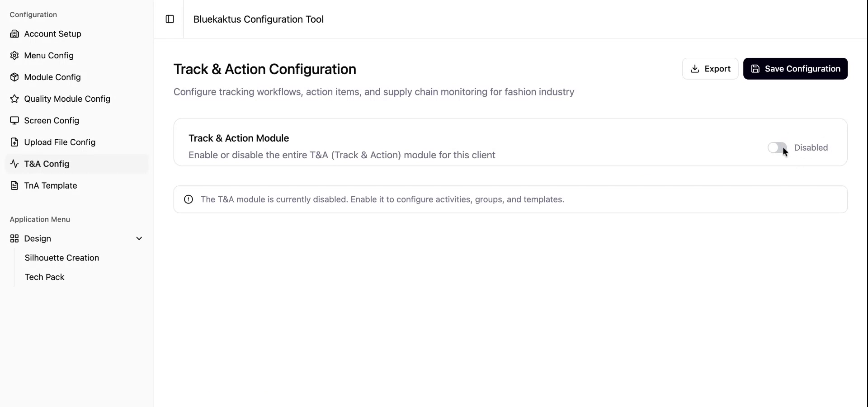Click the sidebar collapse panel icon
The image size is (868, 407).
(170, 19)
